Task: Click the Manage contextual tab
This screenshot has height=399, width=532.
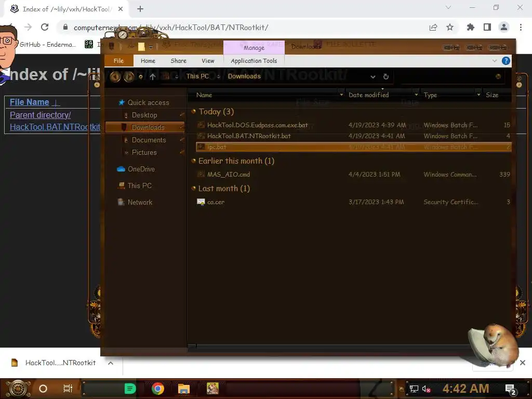Action: click(254, 47)
